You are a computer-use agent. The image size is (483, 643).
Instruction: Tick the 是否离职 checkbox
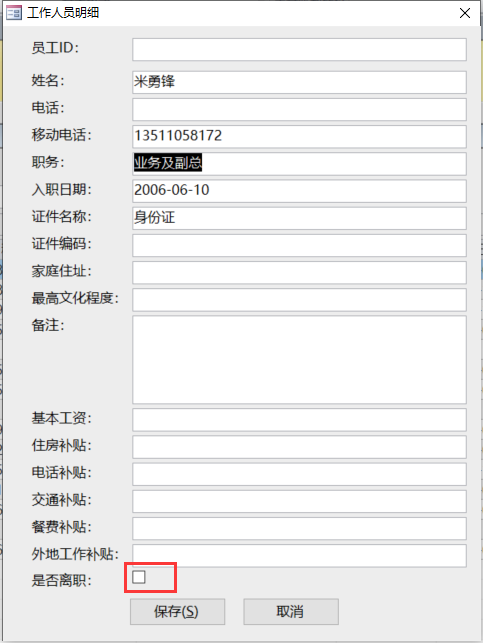coord(139,577)
